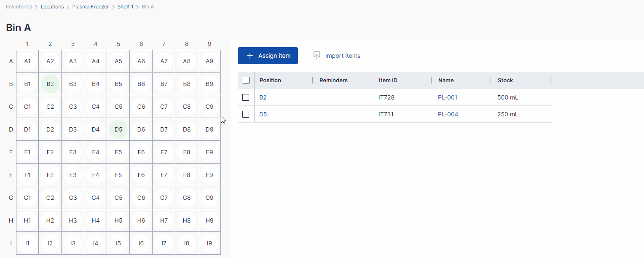The width and height of the screenshot is (644, 258).
Task: Click the Import items button
Action: (x=342, y=56)
